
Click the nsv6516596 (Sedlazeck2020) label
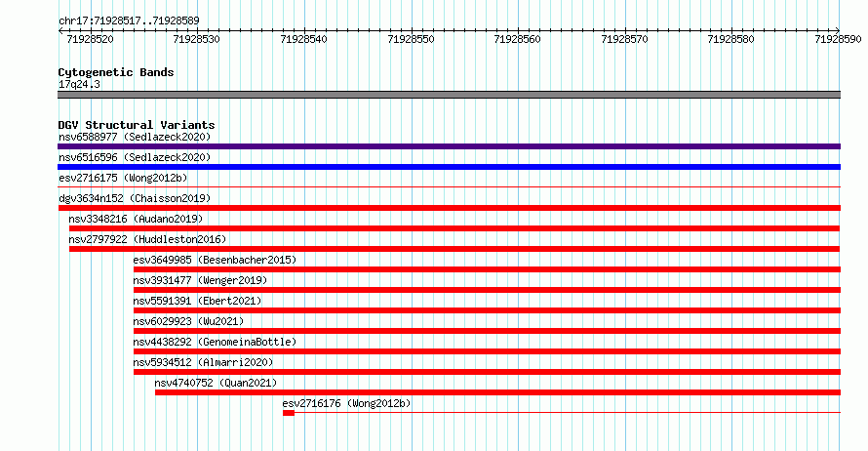[x=135, y=157]
